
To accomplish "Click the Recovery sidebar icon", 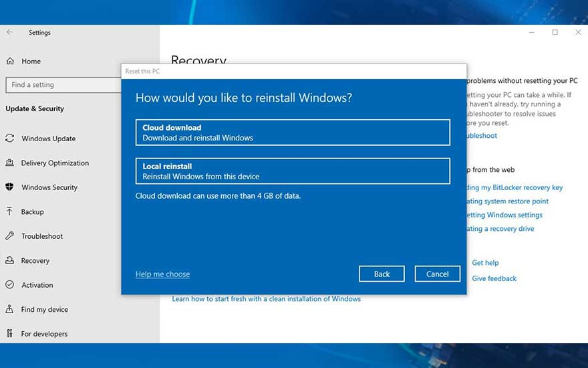I will click(x=10, y=260).
